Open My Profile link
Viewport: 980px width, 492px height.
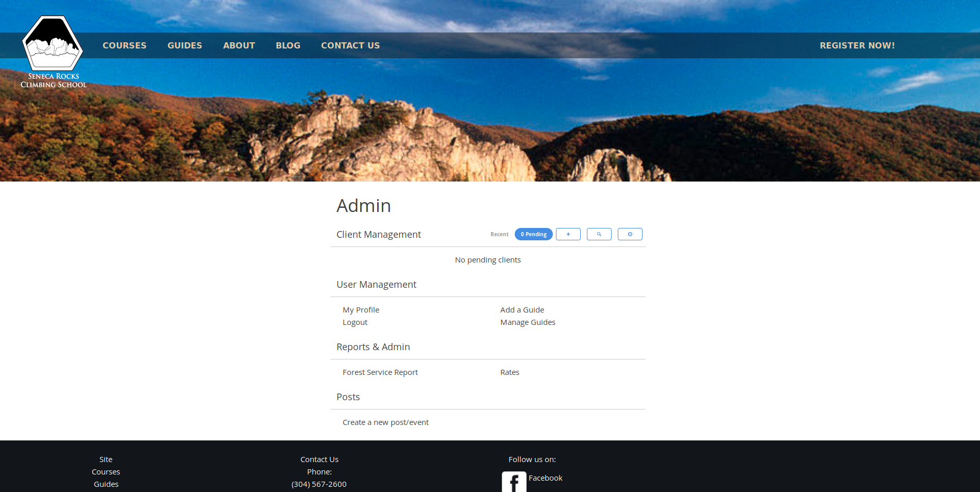coord(361,310)
